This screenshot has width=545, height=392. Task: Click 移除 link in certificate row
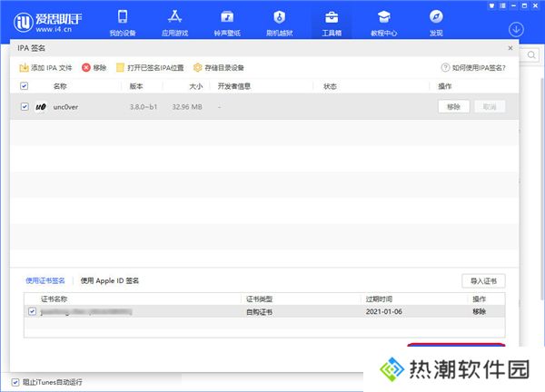[x=479, y=311]
